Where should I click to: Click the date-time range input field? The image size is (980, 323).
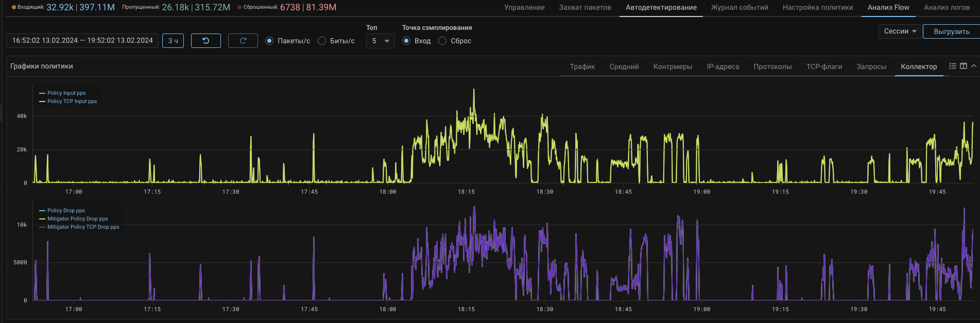point(82,41)
